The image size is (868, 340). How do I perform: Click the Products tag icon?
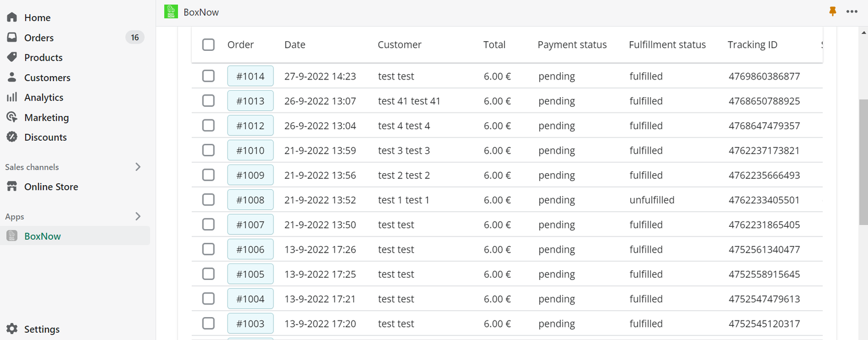(x=12, y=57)
